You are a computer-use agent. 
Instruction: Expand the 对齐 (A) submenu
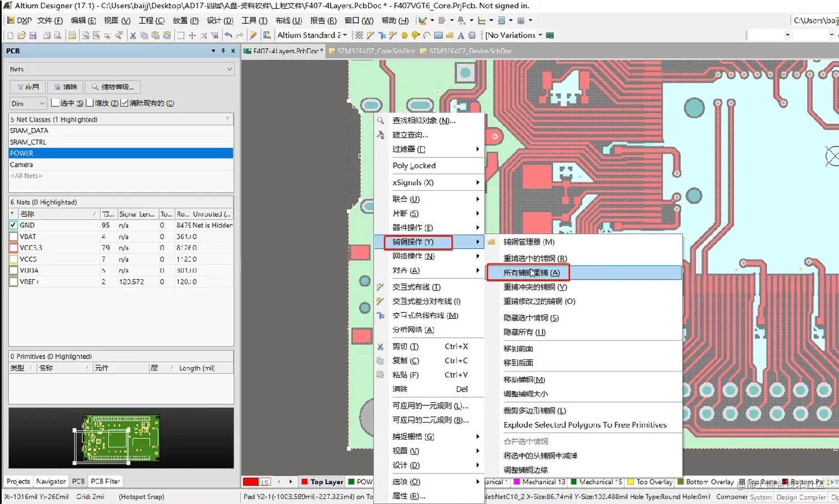tap(429, 271)
